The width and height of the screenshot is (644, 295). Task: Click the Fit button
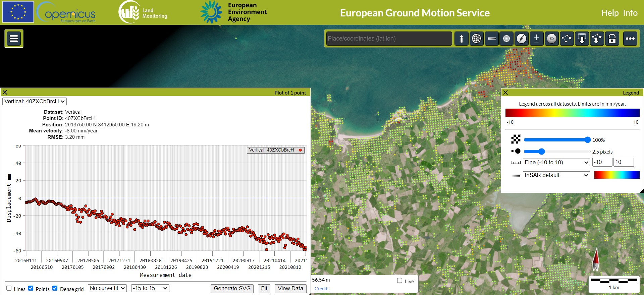coord(264,289)
